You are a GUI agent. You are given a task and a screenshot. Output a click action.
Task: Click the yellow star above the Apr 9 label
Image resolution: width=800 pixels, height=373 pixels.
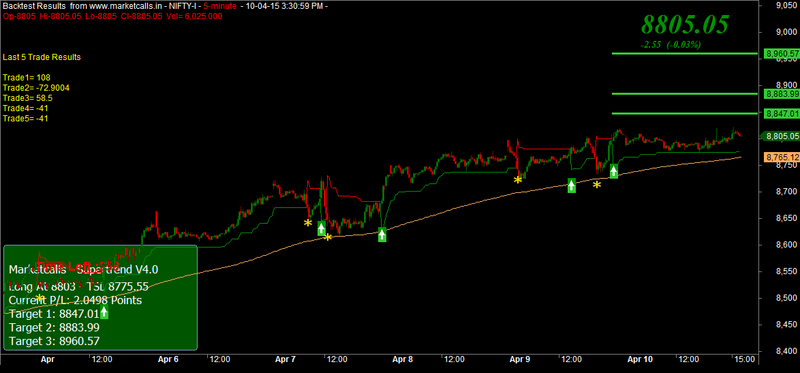pos(518,180)
